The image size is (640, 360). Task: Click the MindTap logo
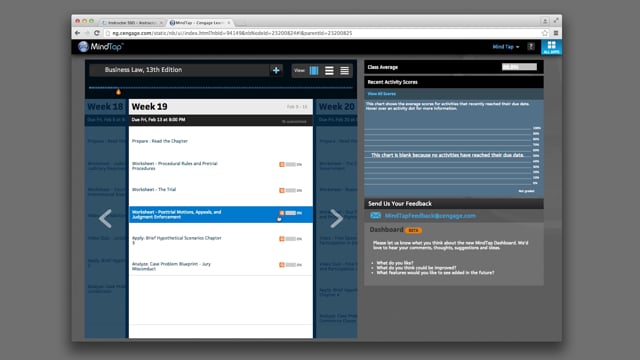[101, 47]
